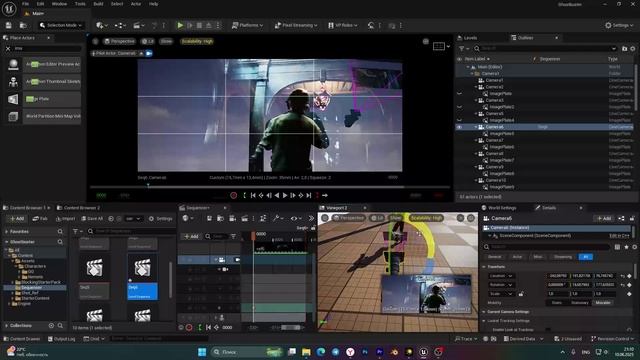Open Windows Start menu
The width and height of the screenshot is (640, 360).
point(202,352)
